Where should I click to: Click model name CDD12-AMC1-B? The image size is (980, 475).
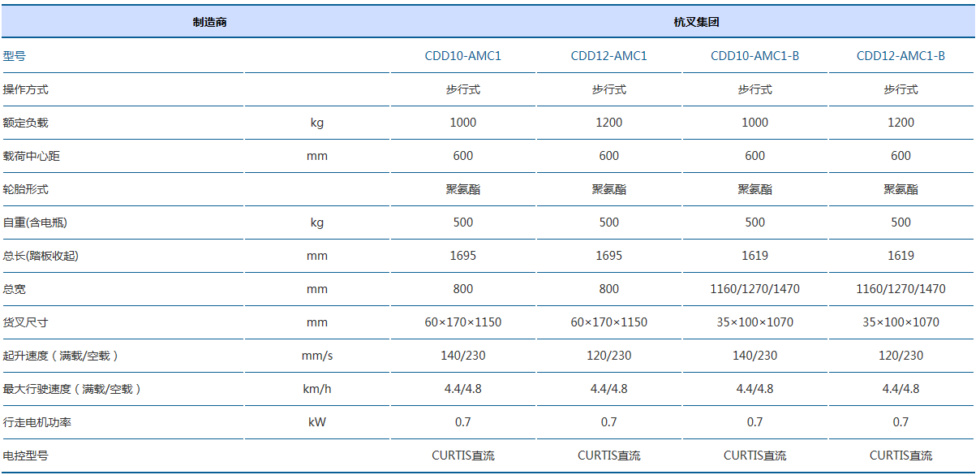point(901,56)
